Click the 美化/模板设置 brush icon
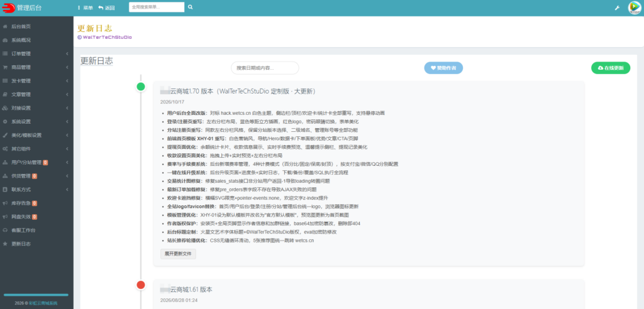 click(x=5, y=135)
